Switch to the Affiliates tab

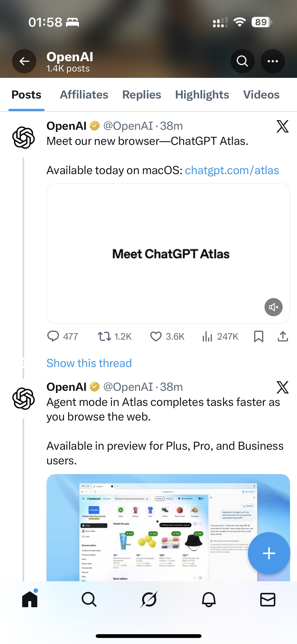[x=84, y=95]
